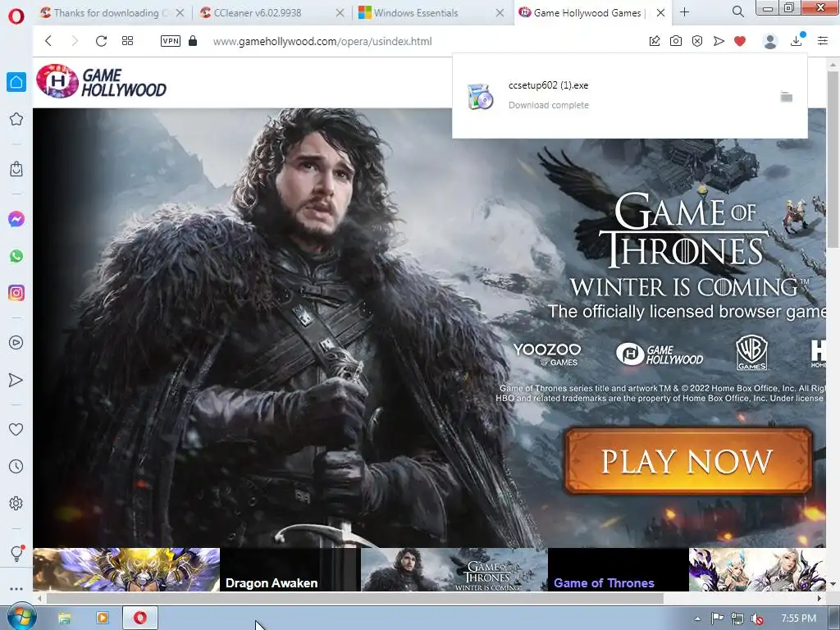The image size is (840, 630).
Task: Open the network tray icon
Action: [x=737, y=619]
